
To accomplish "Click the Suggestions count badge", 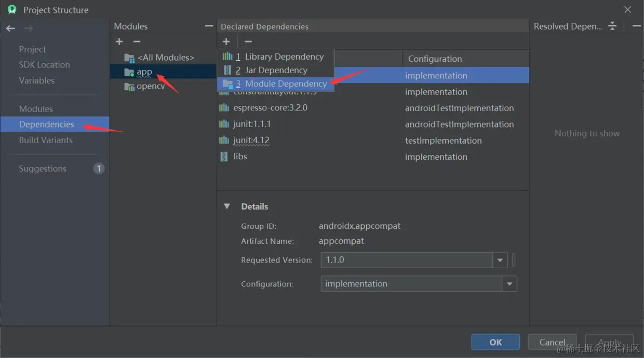I will 99,168.
